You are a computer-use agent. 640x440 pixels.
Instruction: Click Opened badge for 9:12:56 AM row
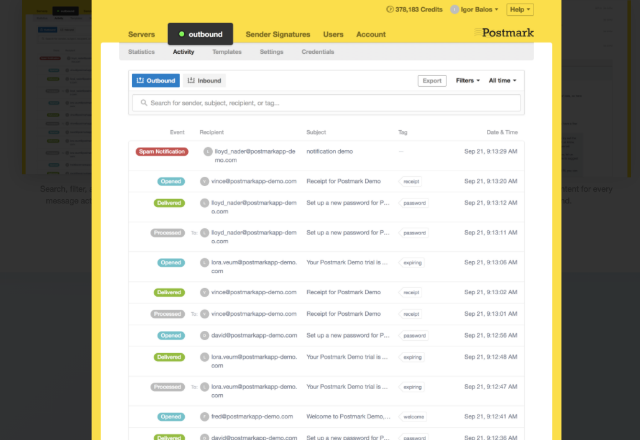(171, 336)
